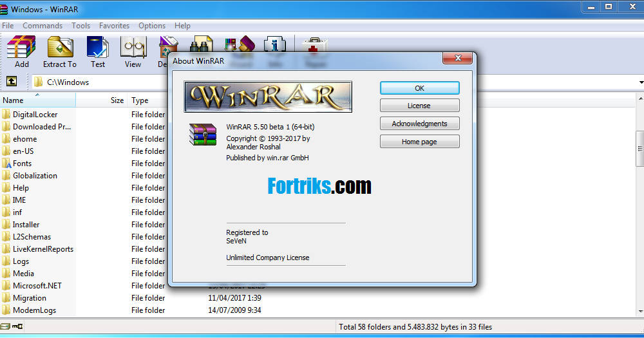Confirm About dialog with OK
The width and height of the screenshot is (644, 338).
coord(419,88)
